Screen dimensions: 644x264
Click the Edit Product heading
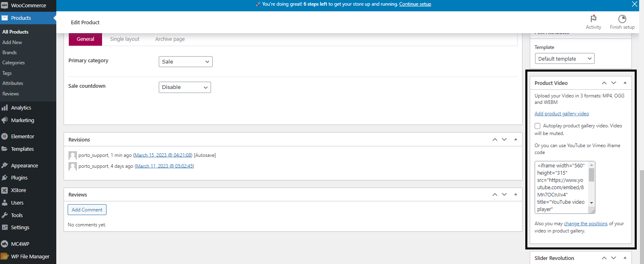point(85,22)
